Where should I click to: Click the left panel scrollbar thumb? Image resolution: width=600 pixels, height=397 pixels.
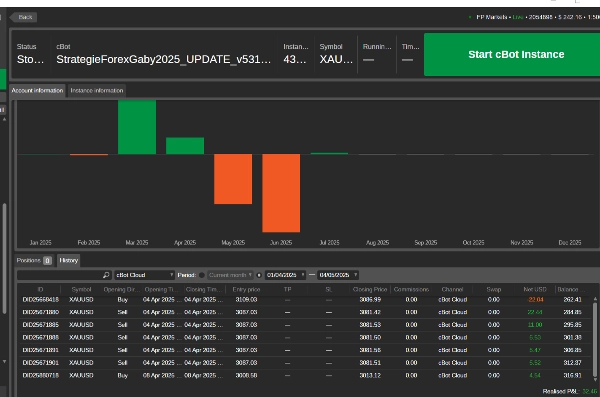(4, 258)
